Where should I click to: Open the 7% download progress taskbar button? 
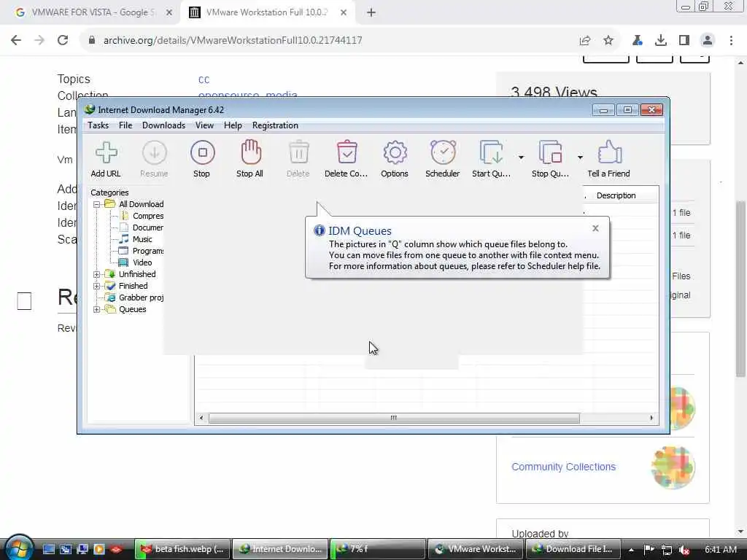click(378, 549)
